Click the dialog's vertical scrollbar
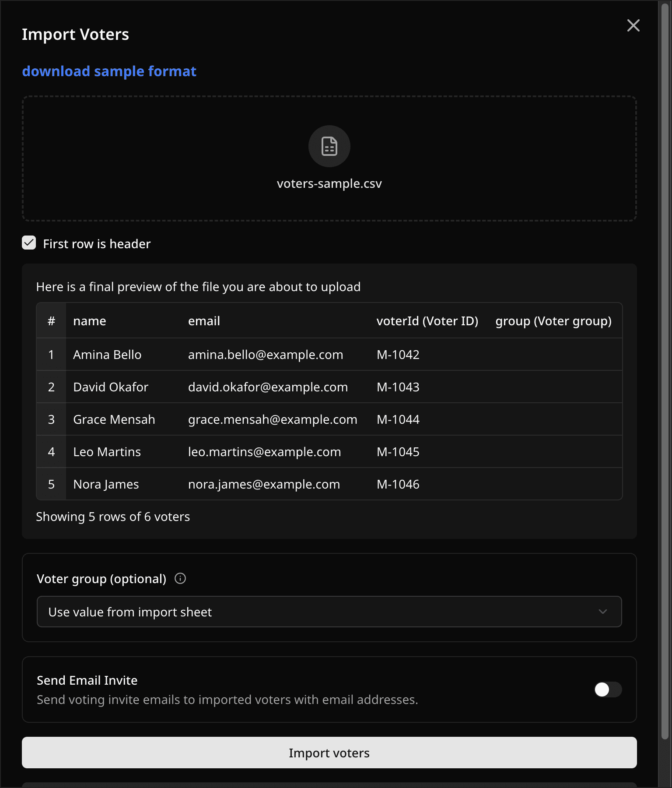Image resolution: width=672 pixels, height=788 pixels. [665, 372]
